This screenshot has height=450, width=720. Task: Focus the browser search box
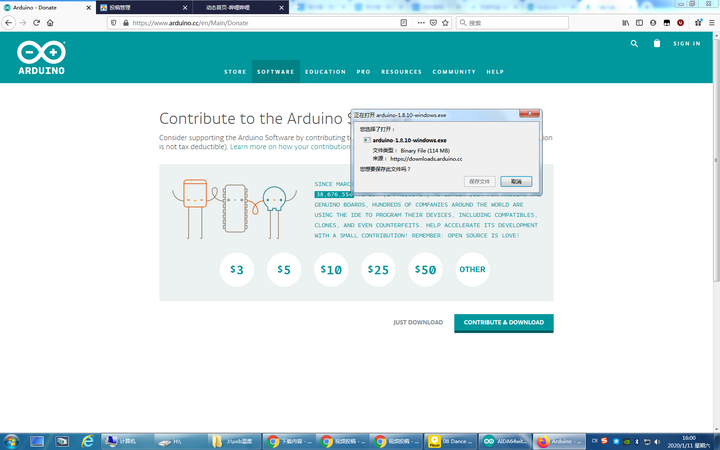click(512, 22)
